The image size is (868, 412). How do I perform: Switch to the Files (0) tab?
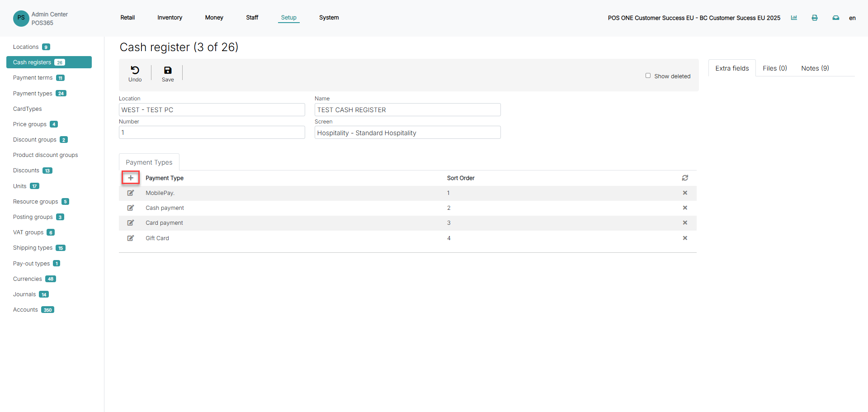(x=775, y=68)
